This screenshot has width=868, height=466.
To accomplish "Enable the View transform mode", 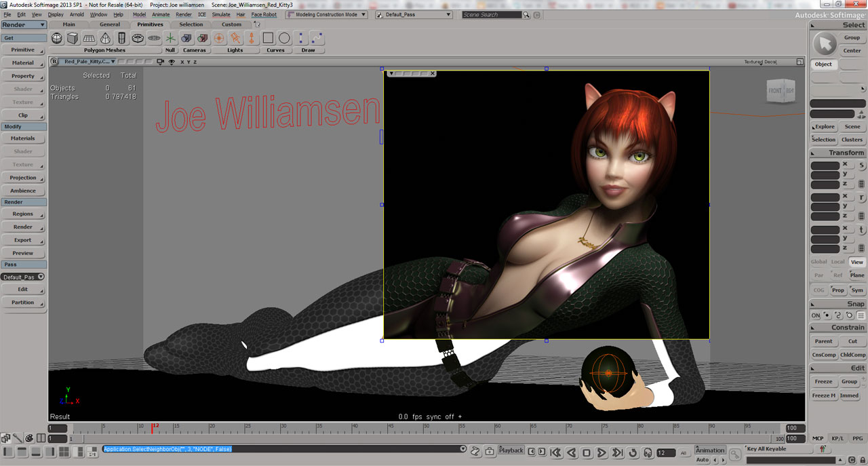I will (857, 262).
